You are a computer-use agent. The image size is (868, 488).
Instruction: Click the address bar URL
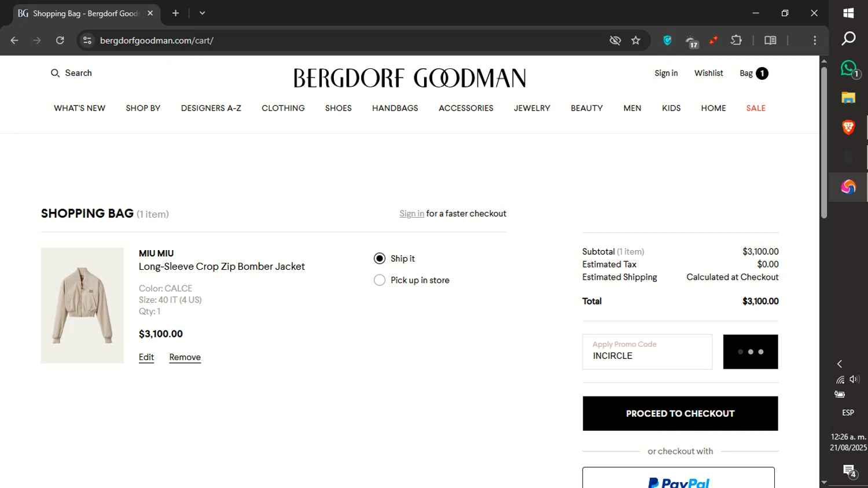[x=157, y=41]
